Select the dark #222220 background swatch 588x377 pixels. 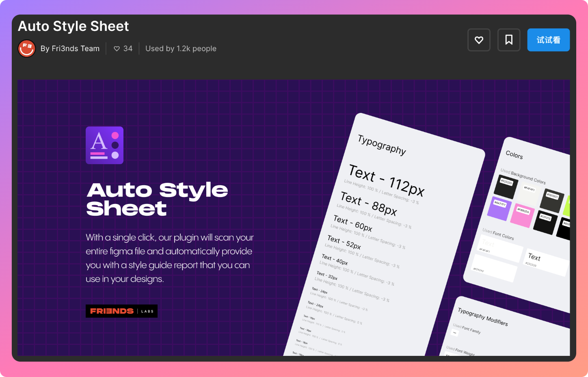[x=506, y=186]
